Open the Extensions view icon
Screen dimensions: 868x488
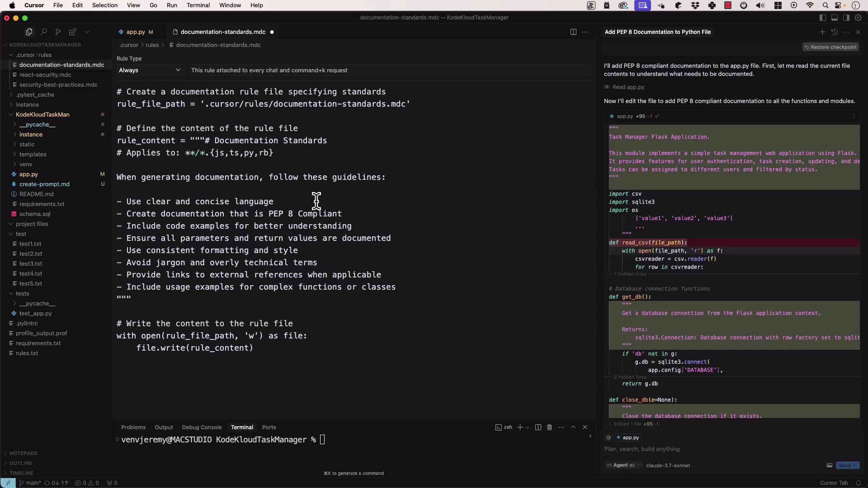click(x=72, y=32)
